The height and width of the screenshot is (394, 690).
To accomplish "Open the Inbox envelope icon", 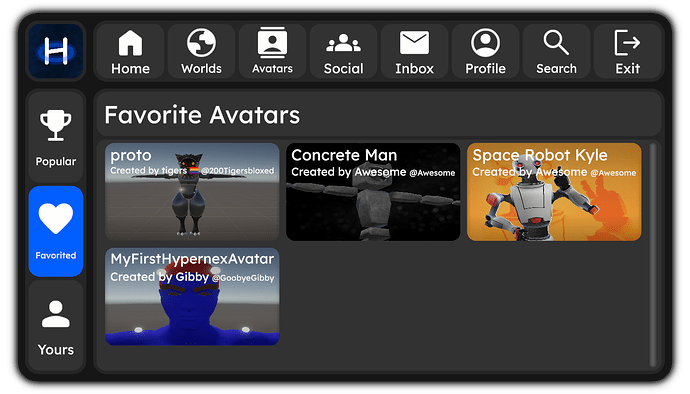I will pyautogui.click(x=414, y=43).
